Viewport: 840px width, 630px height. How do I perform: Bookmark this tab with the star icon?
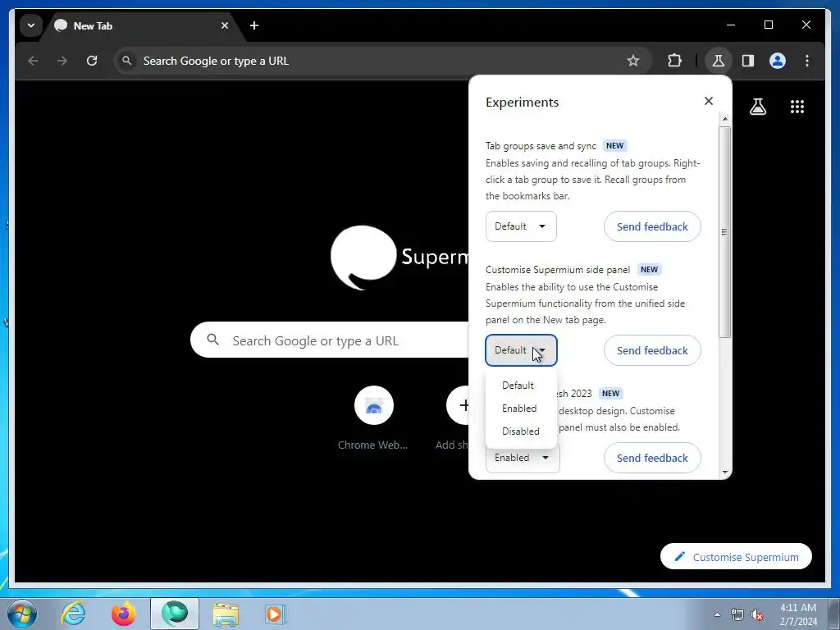click(x=633, y=61)
